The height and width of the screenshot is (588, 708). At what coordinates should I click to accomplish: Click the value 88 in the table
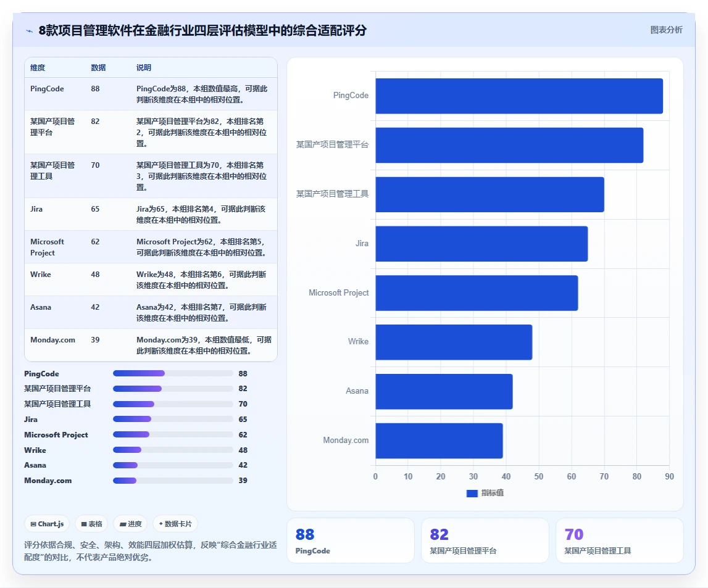click(x=95, y=89)
